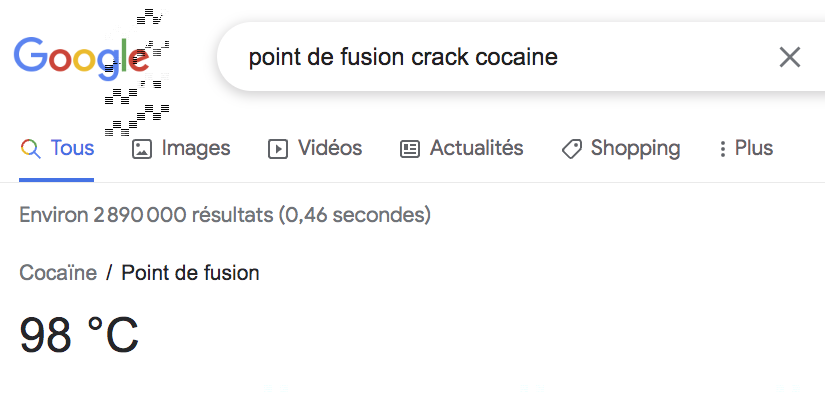Click the price tag Shopping icon
The height and width of the screenshot is (393, 825).
point(571,149)
